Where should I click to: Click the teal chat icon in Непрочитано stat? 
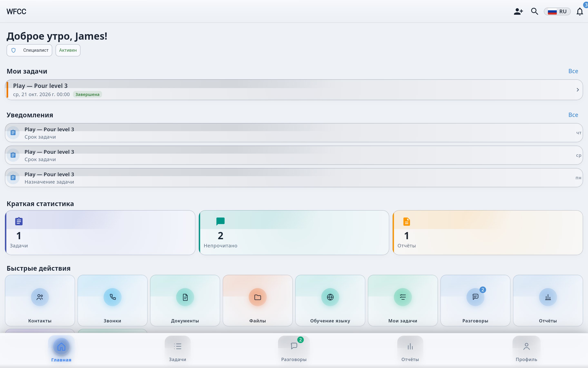[220, 221]
